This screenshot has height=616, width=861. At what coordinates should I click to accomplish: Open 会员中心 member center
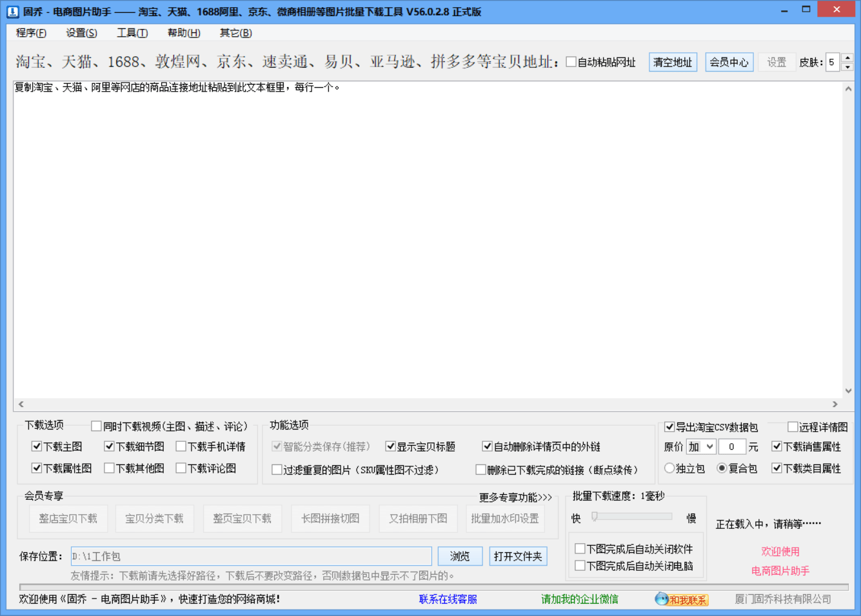click(x=729, y=62)
